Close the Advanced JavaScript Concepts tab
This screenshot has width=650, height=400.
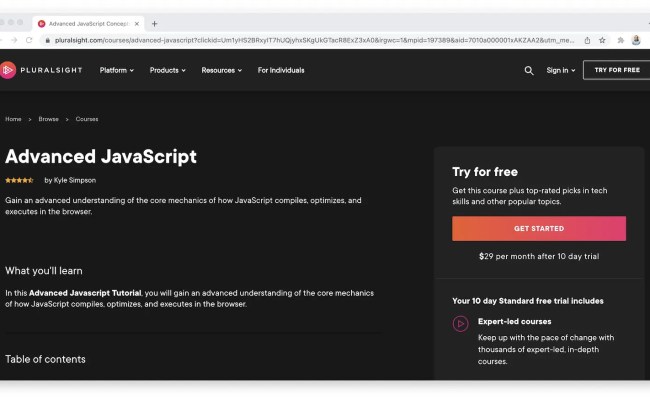click(x=137, y=24)
